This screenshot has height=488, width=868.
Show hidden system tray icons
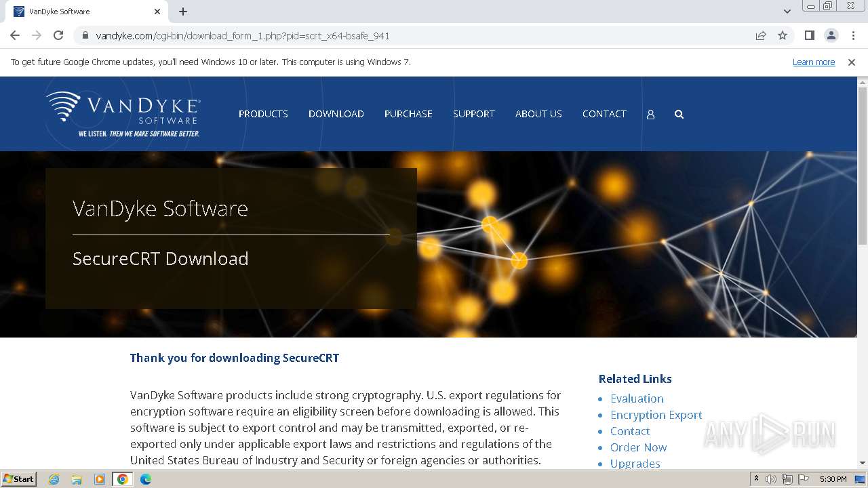coord(756,479)
